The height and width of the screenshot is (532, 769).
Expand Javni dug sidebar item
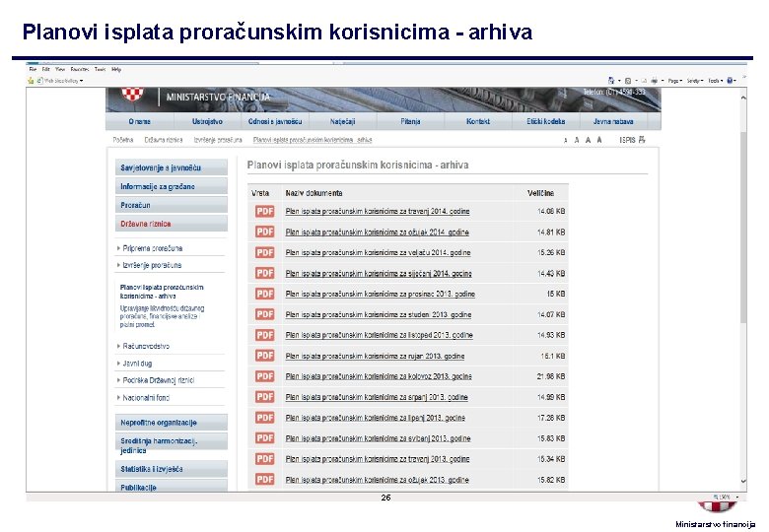pos(135,364)
